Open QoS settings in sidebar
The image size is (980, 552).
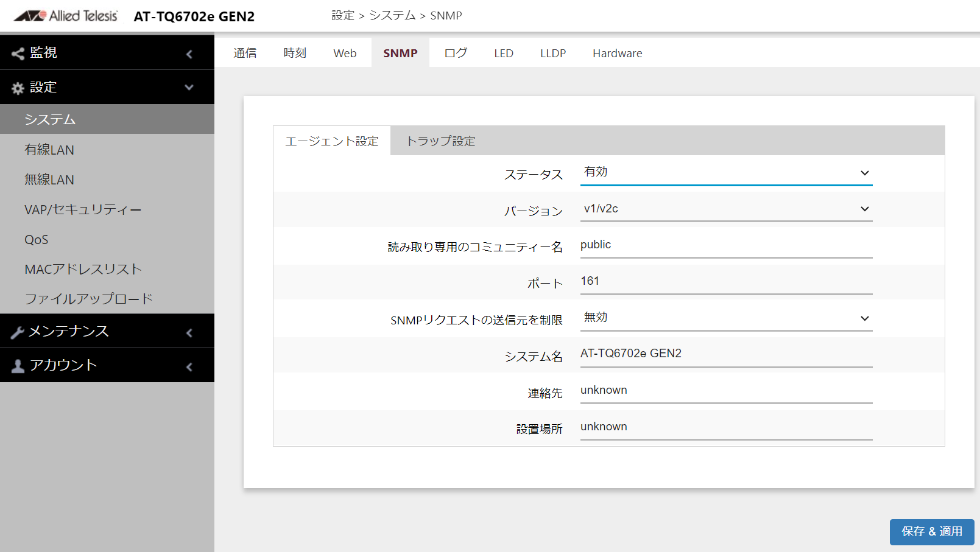tap(107, 239)
